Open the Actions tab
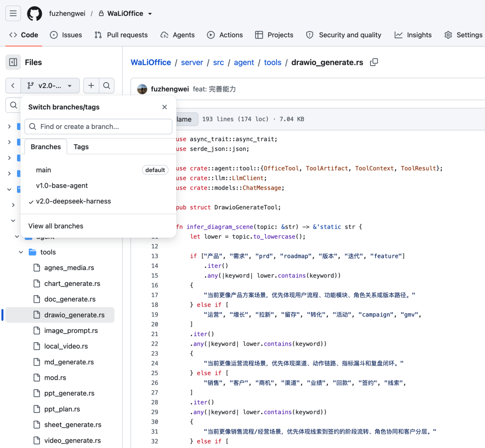The width and height of the screenshot is (485, 448). click(225, 35)
